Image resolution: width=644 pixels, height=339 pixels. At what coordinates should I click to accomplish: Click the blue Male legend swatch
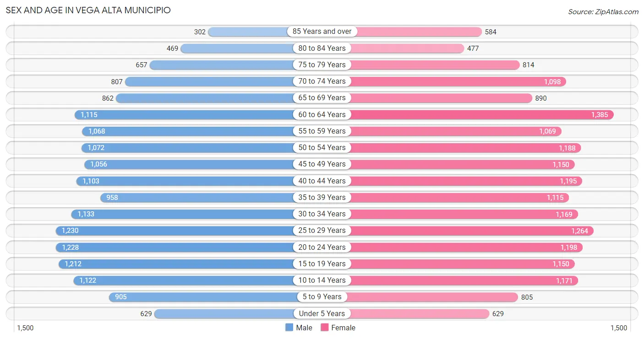pos(289,328)
